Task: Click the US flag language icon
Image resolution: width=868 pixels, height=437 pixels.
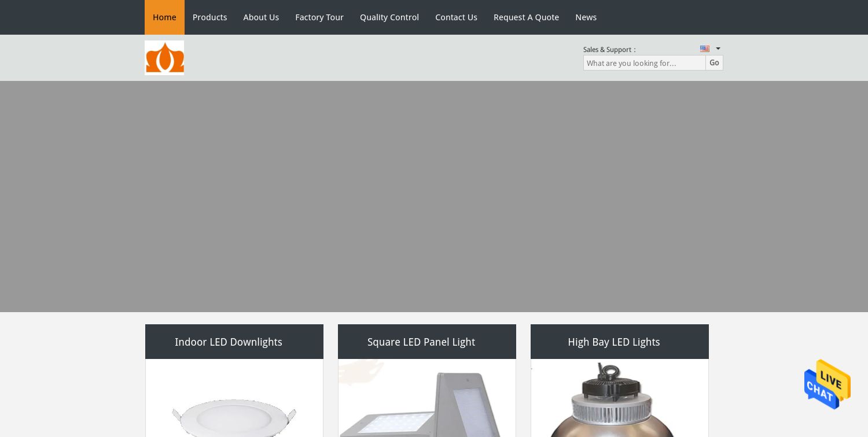Action: click(704, 49)
